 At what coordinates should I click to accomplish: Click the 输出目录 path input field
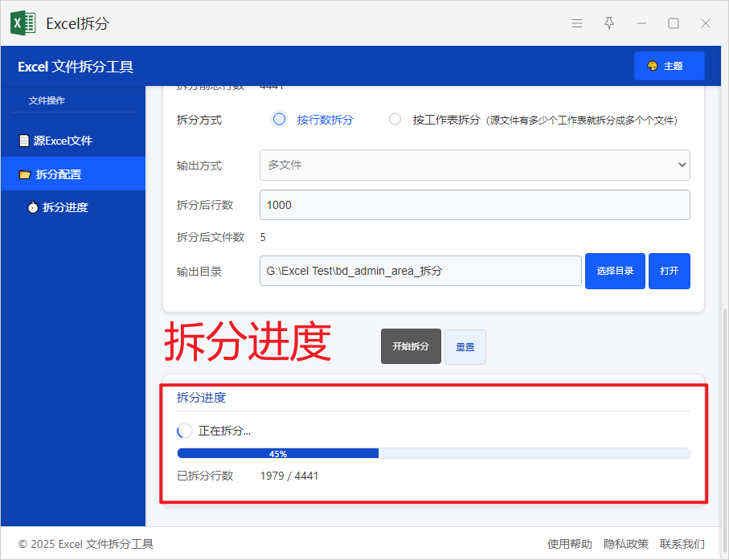tap(420, 271)
